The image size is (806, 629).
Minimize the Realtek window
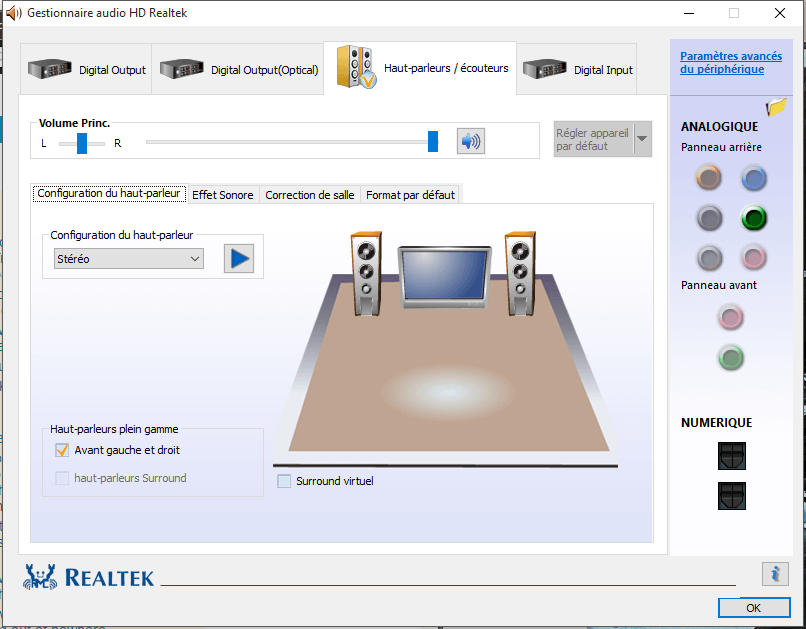pos(689,13)
